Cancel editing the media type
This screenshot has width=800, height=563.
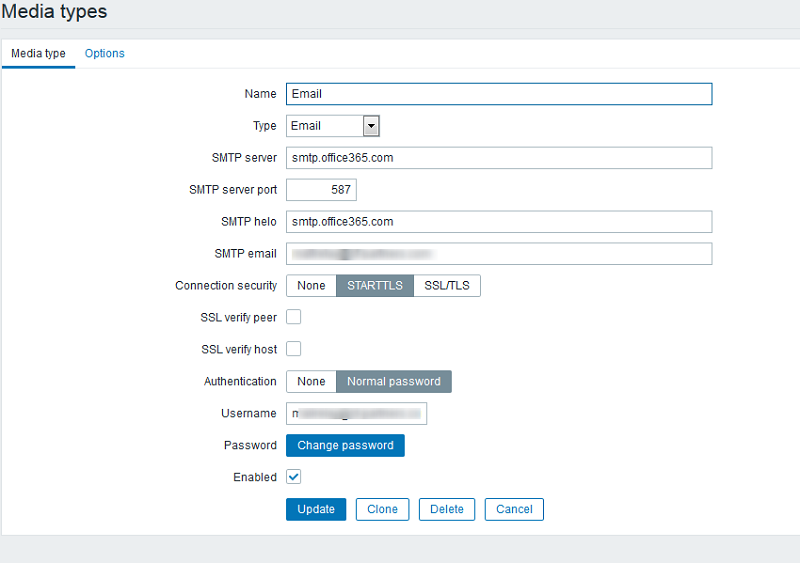(514, 509)
